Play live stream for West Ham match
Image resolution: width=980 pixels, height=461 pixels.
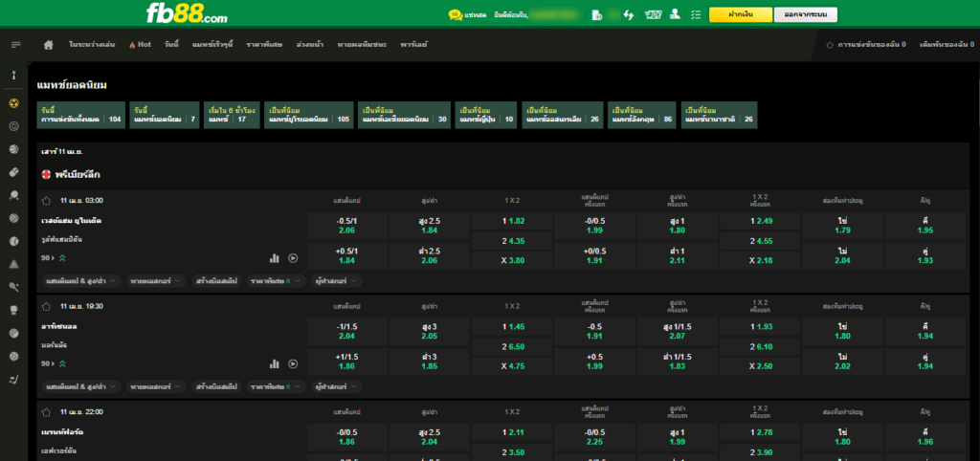(x=293, y=258)
